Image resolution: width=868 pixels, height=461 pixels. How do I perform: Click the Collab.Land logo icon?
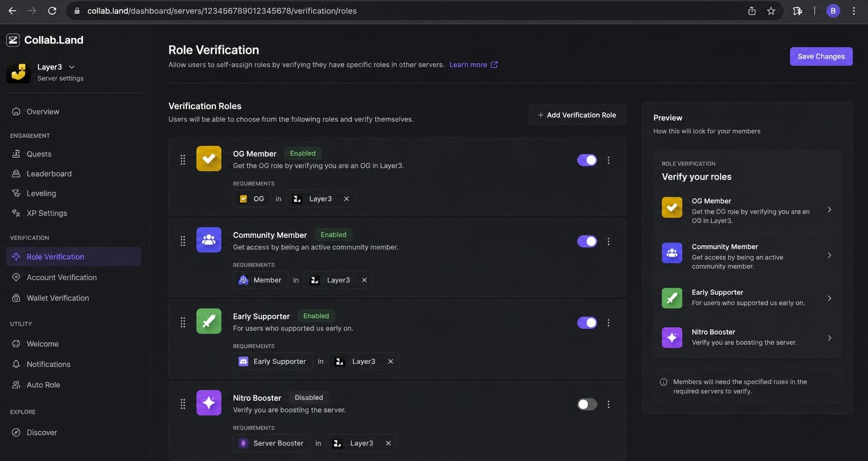pos(13,40)
